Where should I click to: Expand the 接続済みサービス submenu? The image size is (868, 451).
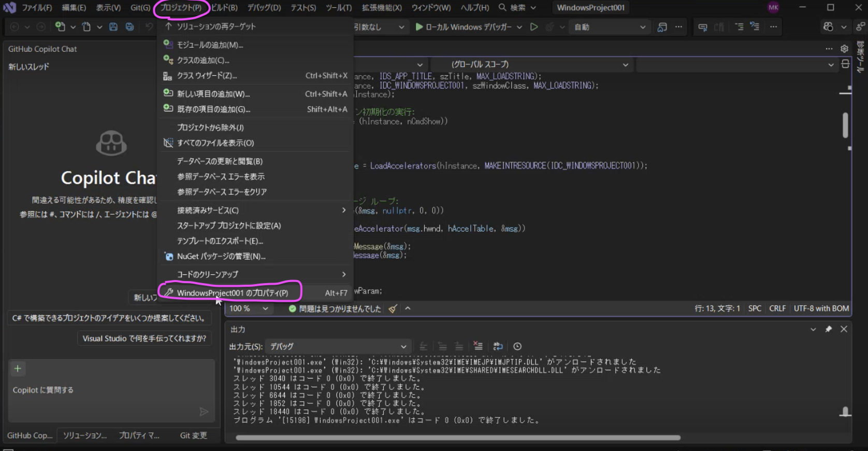point(256,210)
